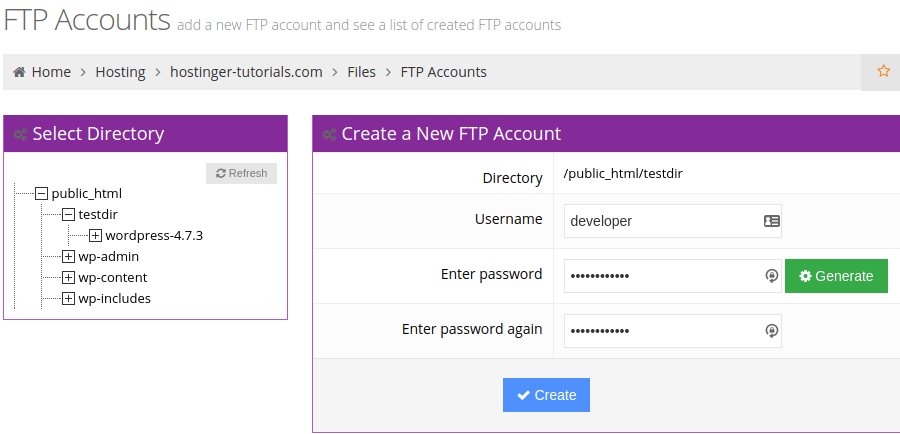This screenshot has width=900, height=434.
Task: Expand the wp-includes folder
Action: click(68, 299)
